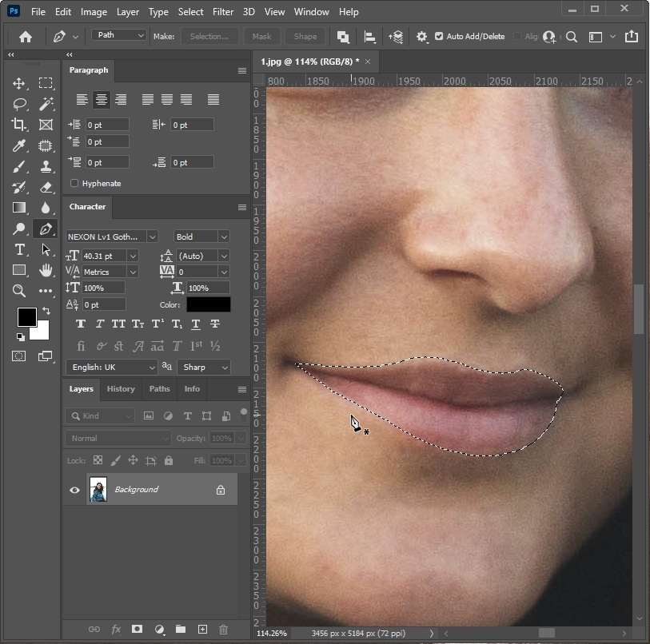Open the Metrics kerning dropdown

pos(133,272)
